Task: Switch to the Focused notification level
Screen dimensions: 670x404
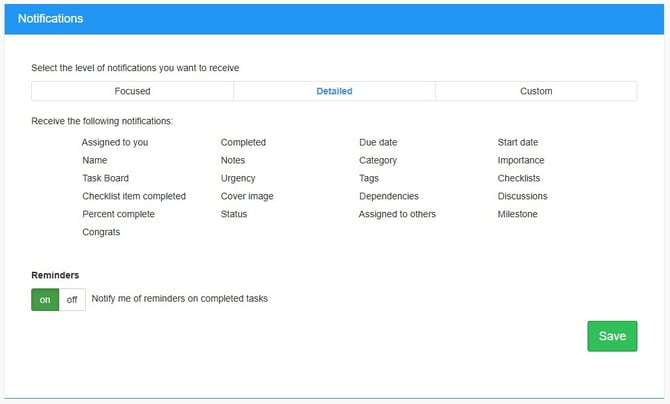Action: tap(132, 91)
